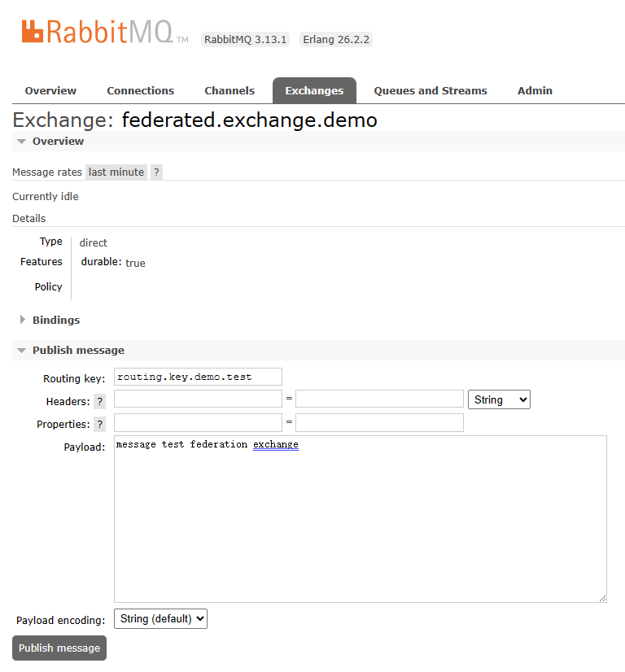This screenshot has height=672, width=625.
Task: Open the Properties help question mark
Action: (x=100, y=425)
